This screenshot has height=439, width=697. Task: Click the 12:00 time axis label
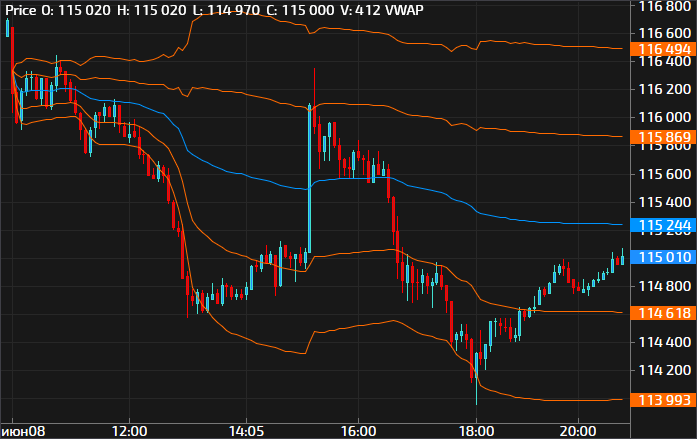point(130,430)
